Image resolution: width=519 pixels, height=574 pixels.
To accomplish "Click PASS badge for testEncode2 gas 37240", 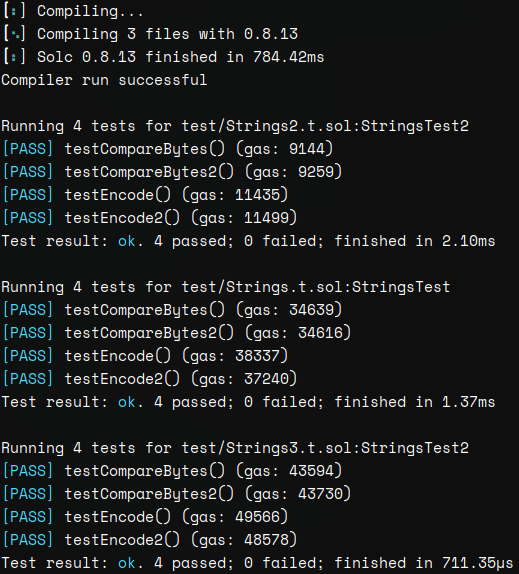I will (28, 379).
